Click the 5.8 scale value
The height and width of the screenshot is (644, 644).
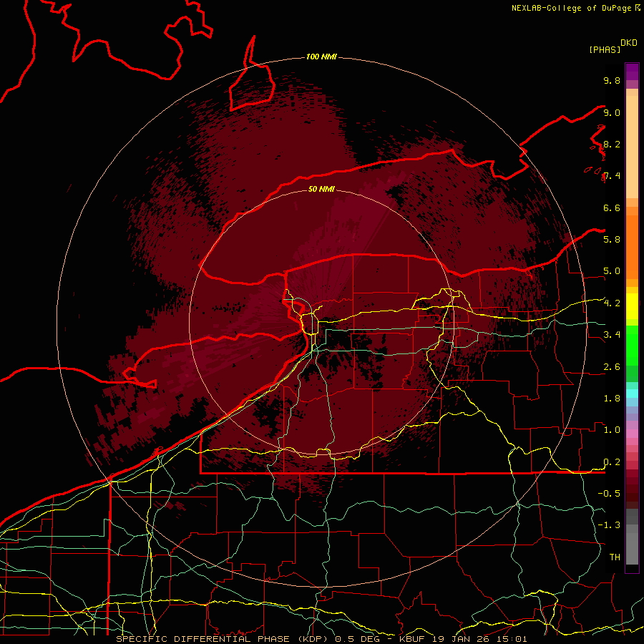click(612, 240)
